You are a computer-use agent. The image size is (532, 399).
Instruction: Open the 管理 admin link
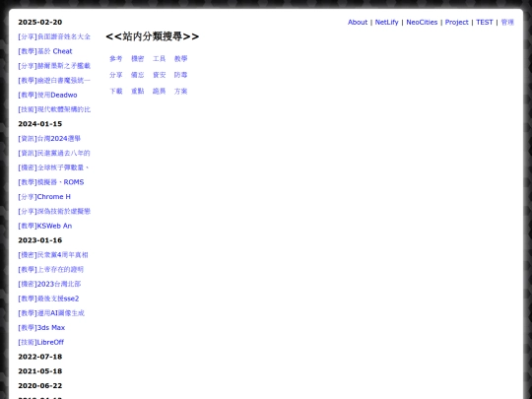coord(507,22)
